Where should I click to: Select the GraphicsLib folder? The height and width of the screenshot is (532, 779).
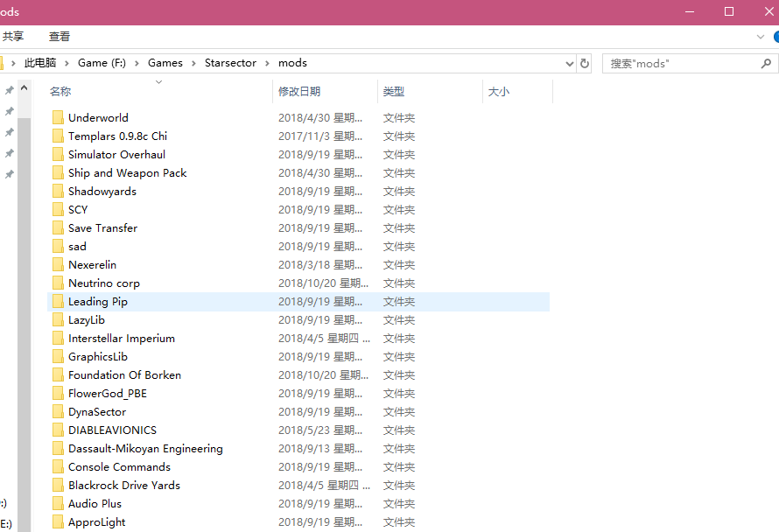tap(97, 356)
